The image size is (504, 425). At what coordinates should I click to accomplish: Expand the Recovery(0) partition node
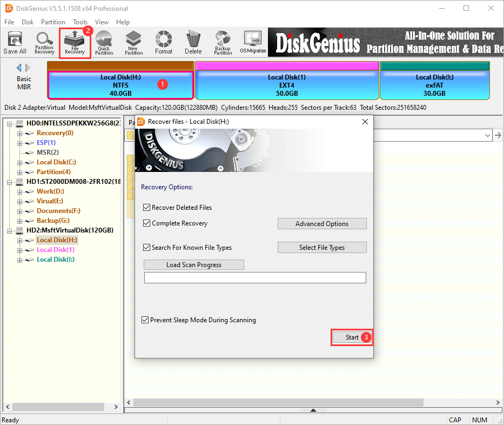tap(19, 134)
